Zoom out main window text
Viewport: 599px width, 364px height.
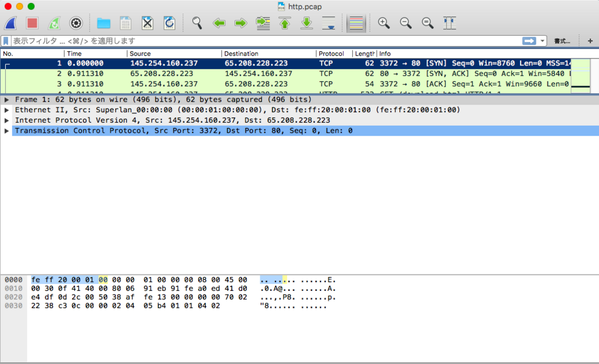point(406,23)
